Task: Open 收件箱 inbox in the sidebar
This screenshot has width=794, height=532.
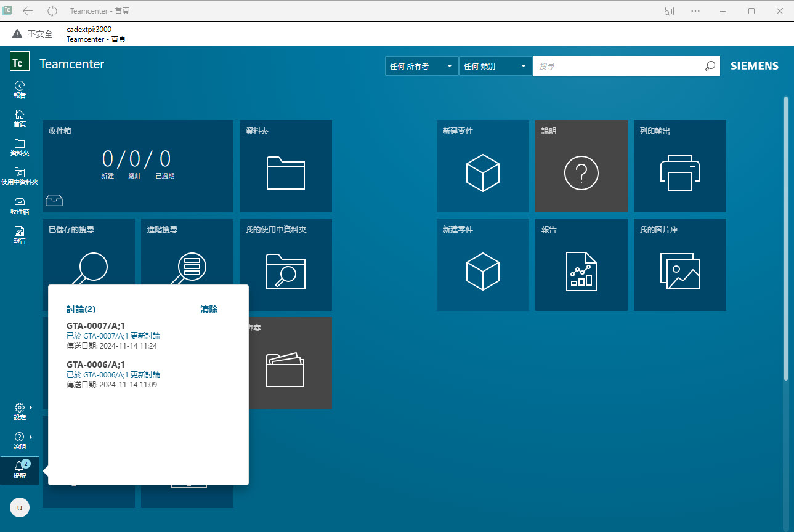Action: point(20,206)
